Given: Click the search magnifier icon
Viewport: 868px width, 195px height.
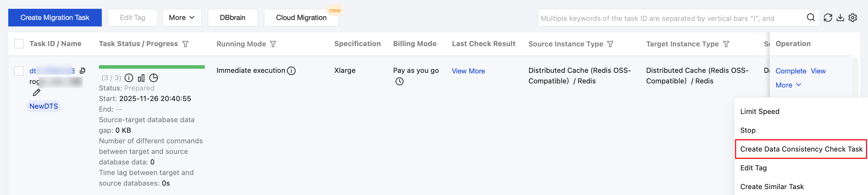Looking at the screenshot, I should coord(811,18).
